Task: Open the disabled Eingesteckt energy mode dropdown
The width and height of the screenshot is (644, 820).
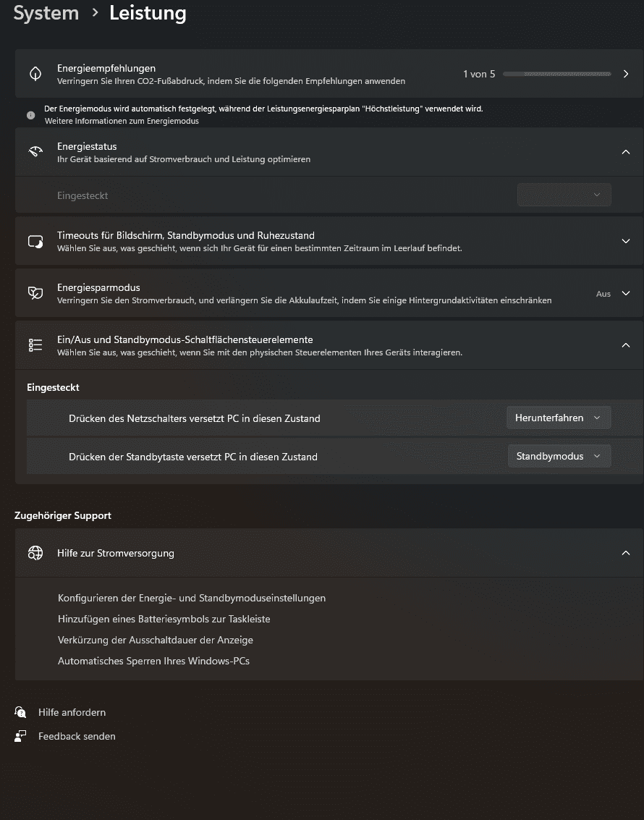Action: tap(564, 195)
